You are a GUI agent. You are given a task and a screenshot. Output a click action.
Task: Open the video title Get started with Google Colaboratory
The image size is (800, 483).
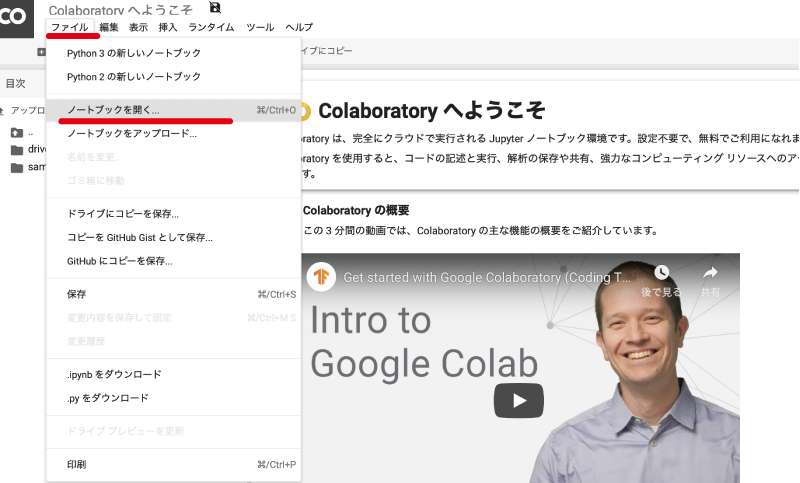487,277
